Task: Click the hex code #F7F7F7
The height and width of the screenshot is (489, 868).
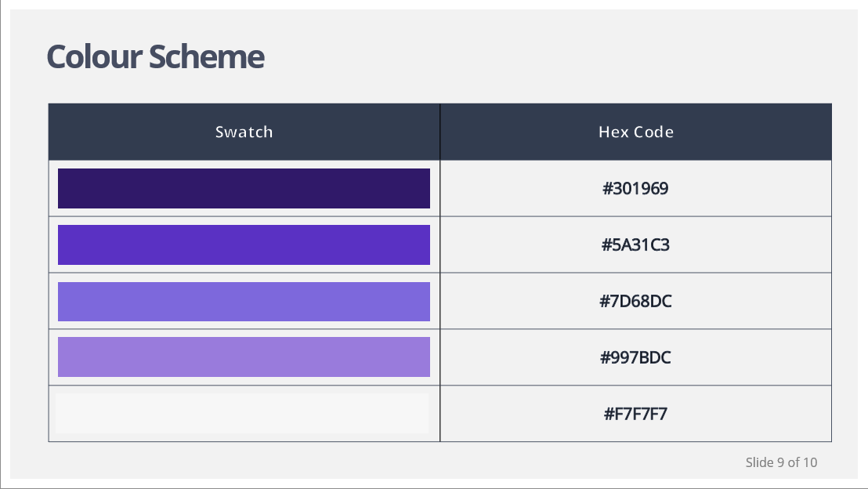Action: pyautogui.click(x=636, y=413)
